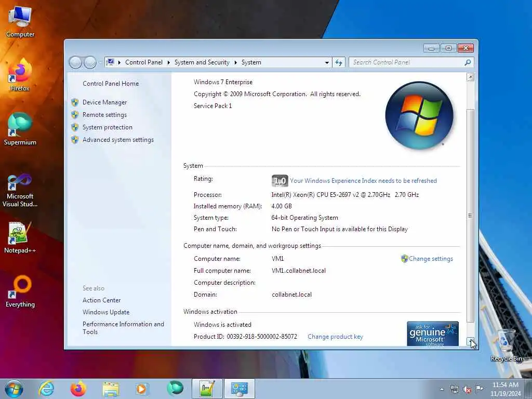Open Remote settings
Viewport: 532px width, 399px height.
pos(104,115)
